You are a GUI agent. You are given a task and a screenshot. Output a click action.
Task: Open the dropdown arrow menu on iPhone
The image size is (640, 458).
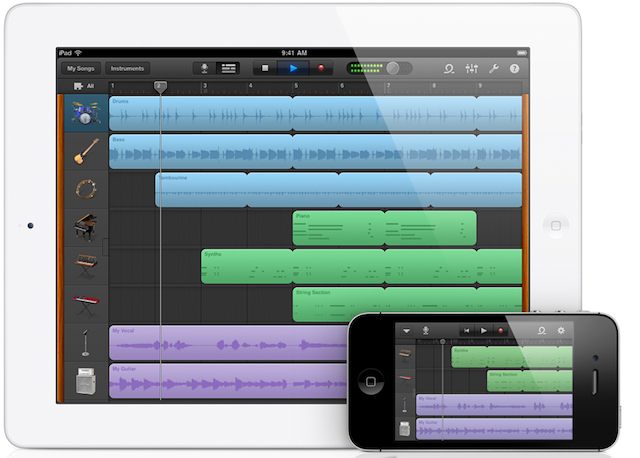[x=407, y=330]
